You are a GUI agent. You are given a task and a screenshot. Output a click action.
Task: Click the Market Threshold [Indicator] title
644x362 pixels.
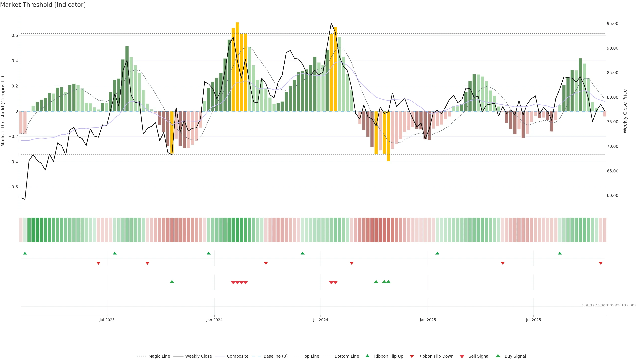[43, 5]
